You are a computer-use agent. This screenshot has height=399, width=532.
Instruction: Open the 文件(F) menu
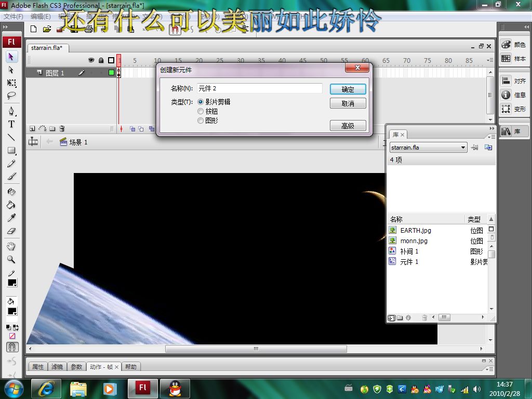[14, 16]
